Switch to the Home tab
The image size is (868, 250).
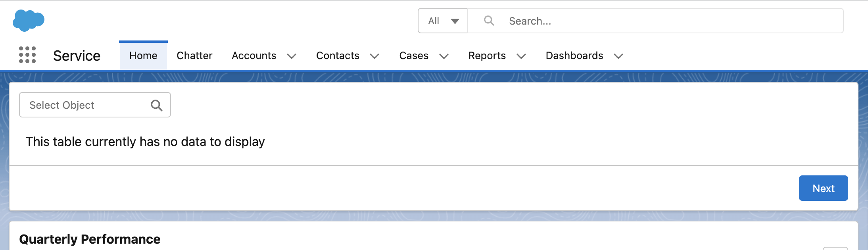(143, 56)
